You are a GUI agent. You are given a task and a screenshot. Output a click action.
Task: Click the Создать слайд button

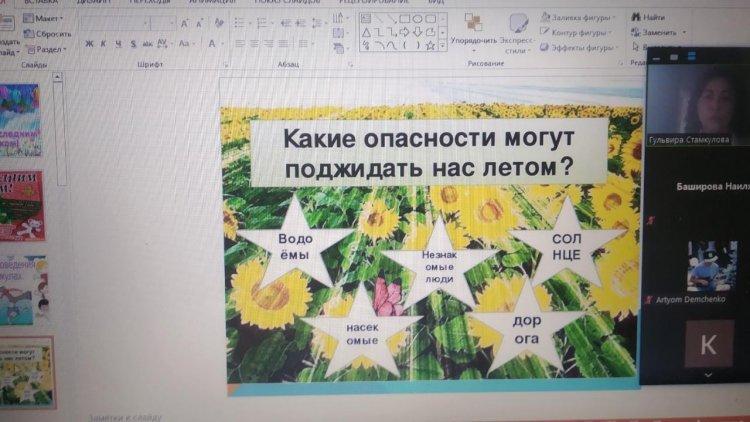(x=8, y=33)
